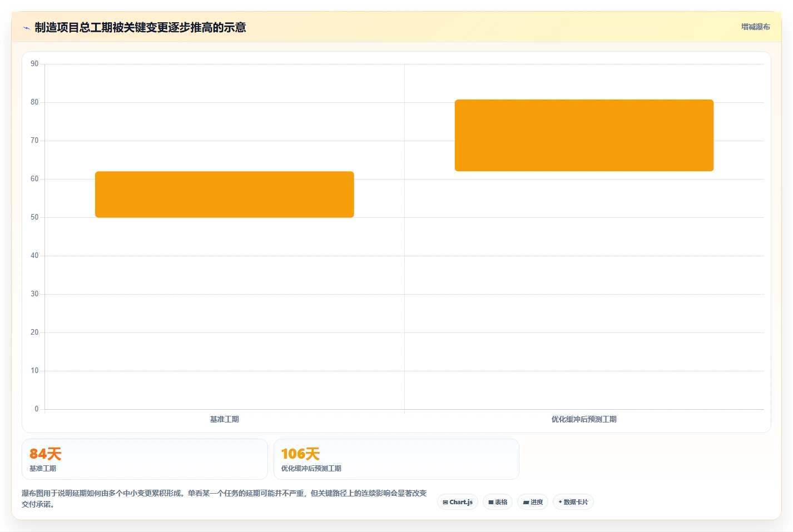Click the chart title 制造项目总工期被关键变更逐步推高的示意

coord(140,27)
